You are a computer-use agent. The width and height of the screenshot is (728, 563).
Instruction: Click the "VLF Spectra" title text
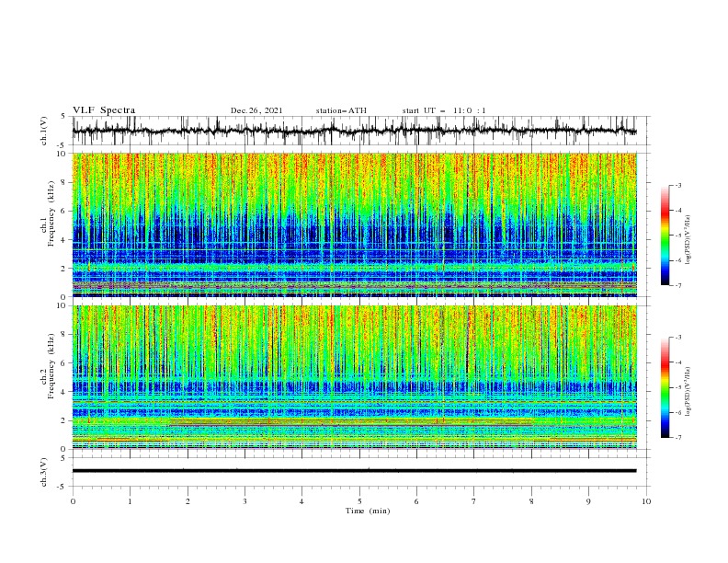(104, 110)
